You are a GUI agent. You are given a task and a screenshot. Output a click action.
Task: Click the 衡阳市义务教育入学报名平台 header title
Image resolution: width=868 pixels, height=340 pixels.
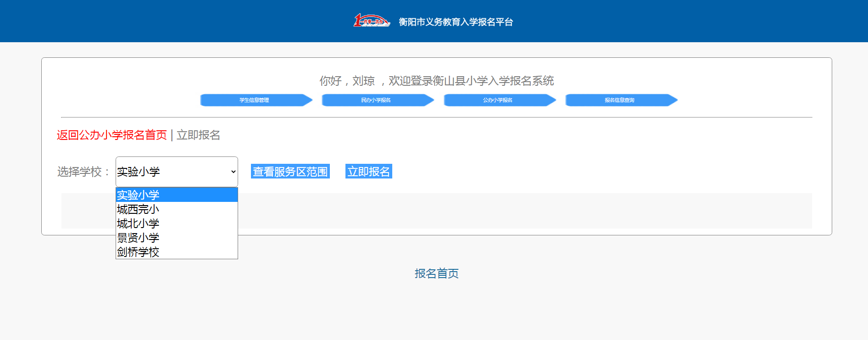pyautogui.click(x=456, y=22)
